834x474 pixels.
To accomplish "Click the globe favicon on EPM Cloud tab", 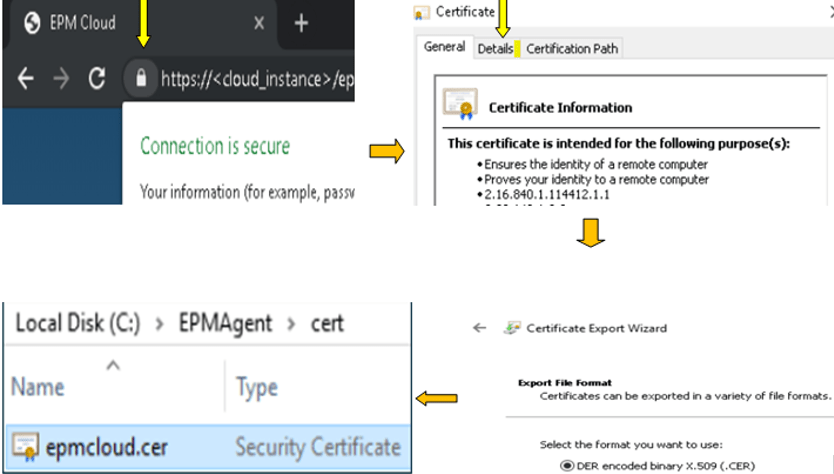I will (32, 23).
